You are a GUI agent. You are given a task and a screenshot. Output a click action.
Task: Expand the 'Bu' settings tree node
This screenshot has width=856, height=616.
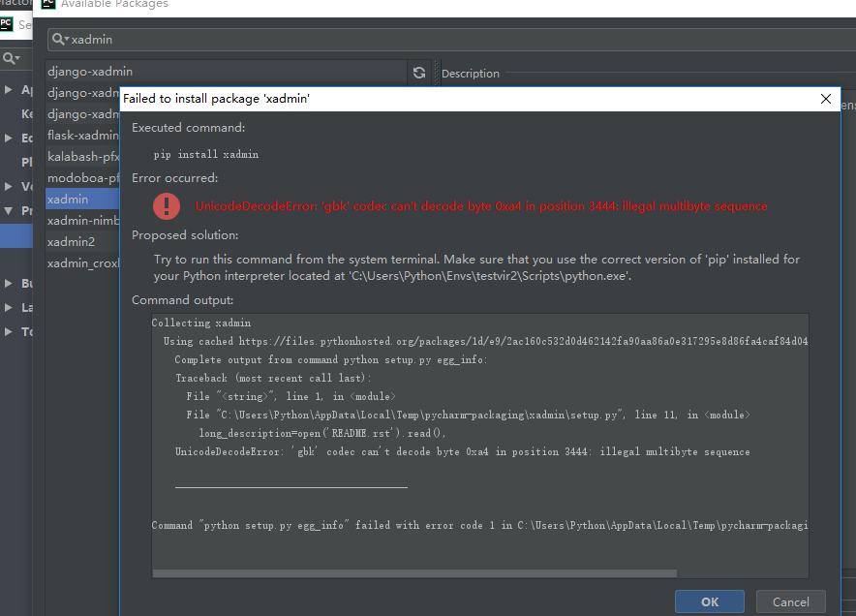8,283
